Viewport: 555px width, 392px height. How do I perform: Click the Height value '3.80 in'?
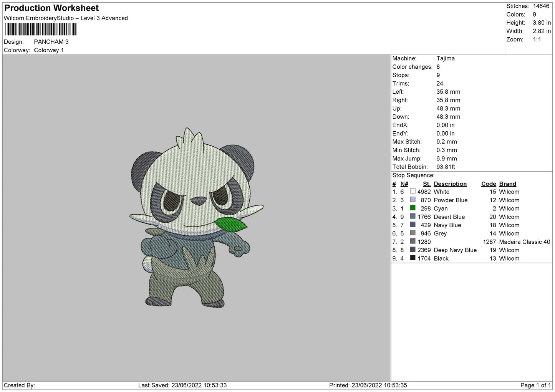[542, 23]
